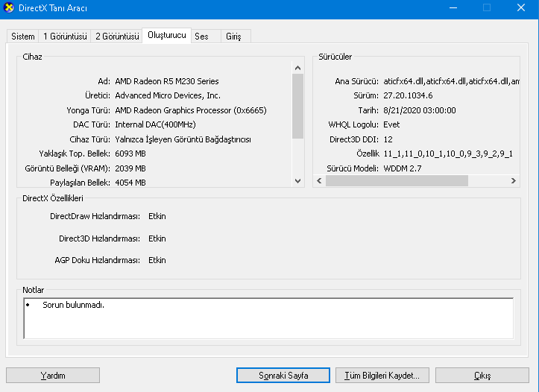Image resolution: width=539 pixels, height=392 pixels.
Task: Click the '4054 MB' shared memory value
Action: pos(130,183)
